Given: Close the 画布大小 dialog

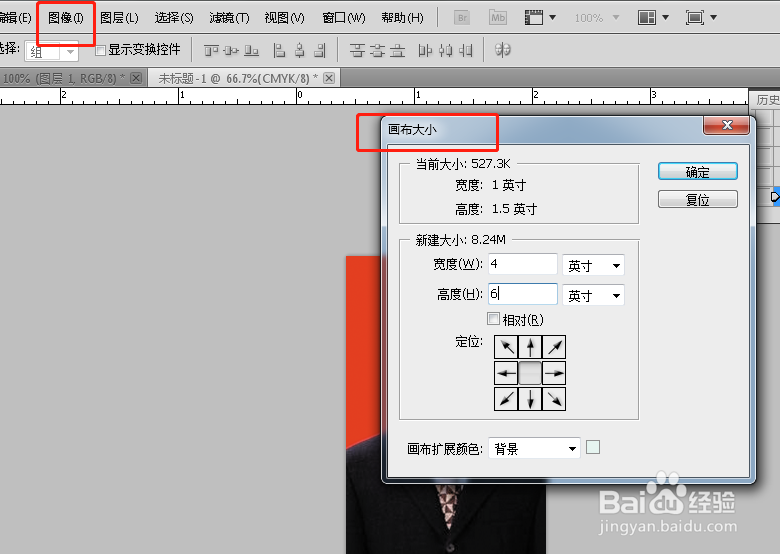Looking at the screenshot, I should point(727,125).
